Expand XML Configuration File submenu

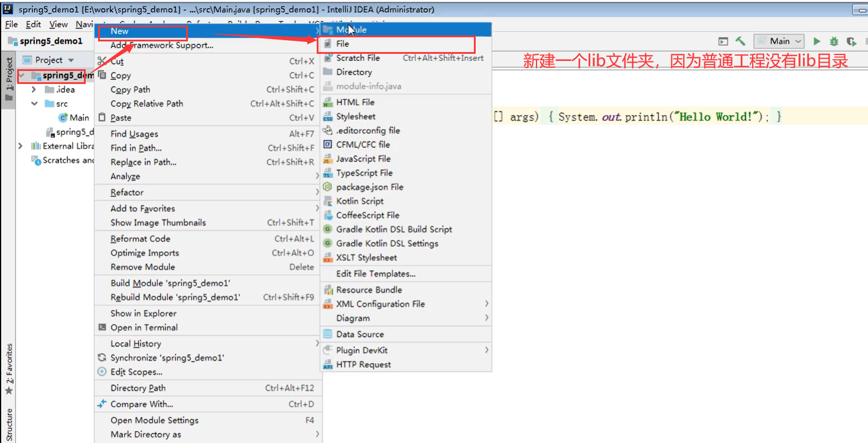point(406,304)
